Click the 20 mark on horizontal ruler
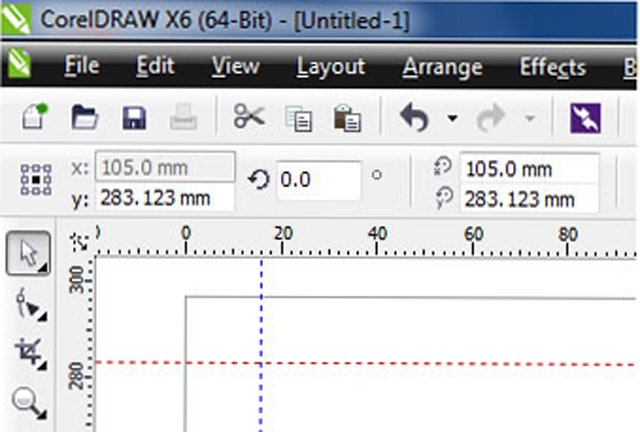The height and width of the screenshot is (432, 640). tap(283, 234)
